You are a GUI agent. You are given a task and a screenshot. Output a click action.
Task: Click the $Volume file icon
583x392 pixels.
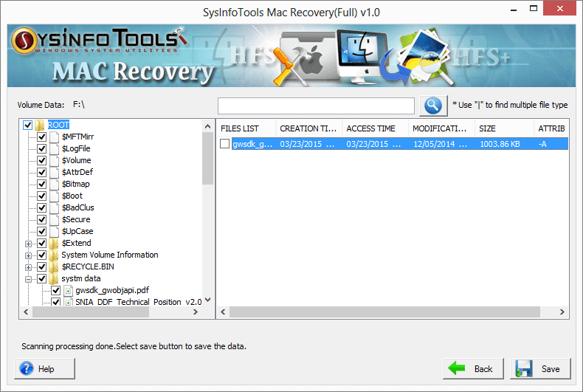[55, 161]
